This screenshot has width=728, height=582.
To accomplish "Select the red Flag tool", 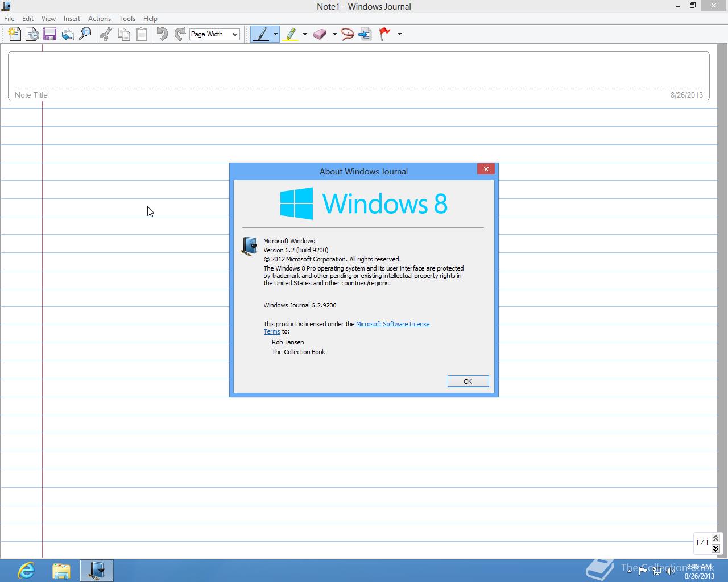I will coord(385,34).
